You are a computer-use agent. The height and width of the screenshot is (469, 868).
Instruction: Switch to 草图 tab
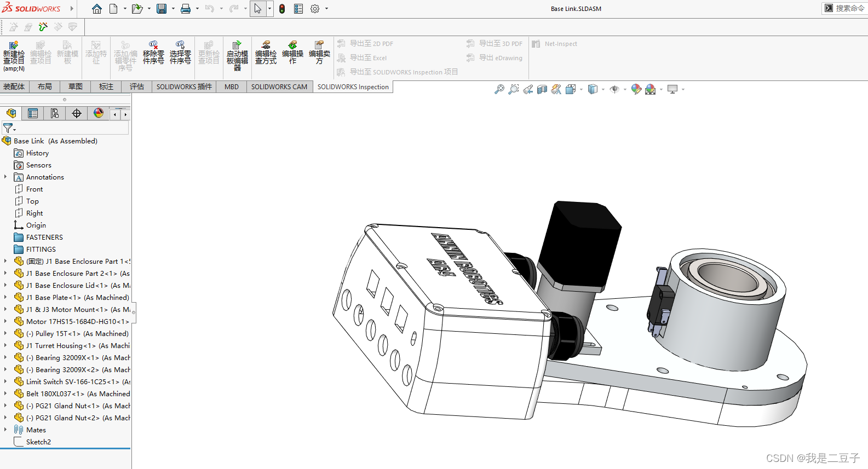[76, 86]
